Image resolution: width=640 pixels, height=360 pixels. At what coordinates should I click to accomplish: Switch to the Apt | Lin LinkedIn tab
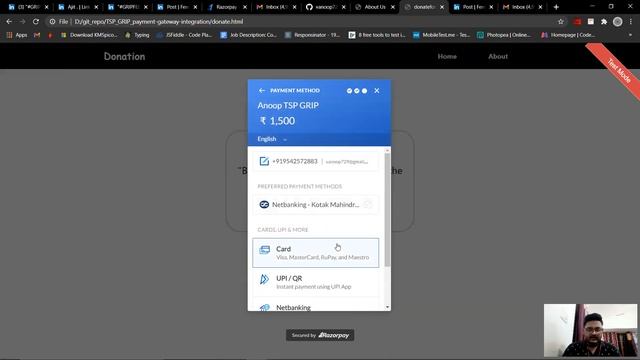[x=78, y=7]
